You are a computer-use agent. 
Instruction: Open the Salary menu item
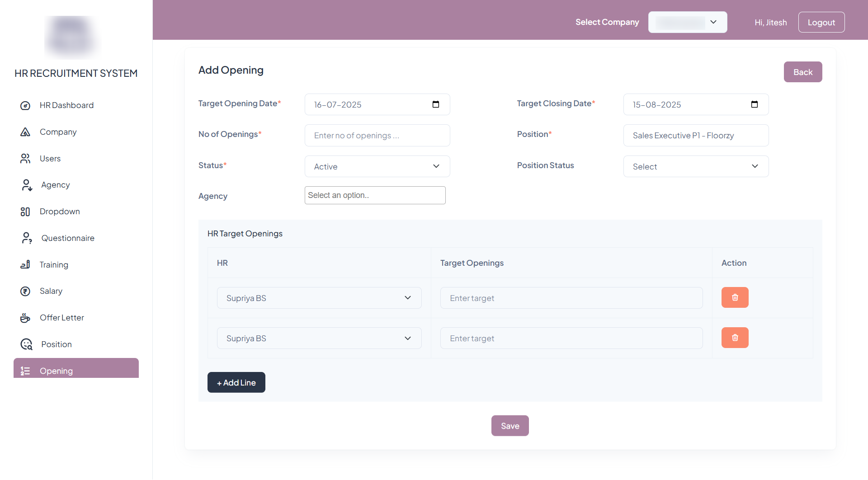51,291
